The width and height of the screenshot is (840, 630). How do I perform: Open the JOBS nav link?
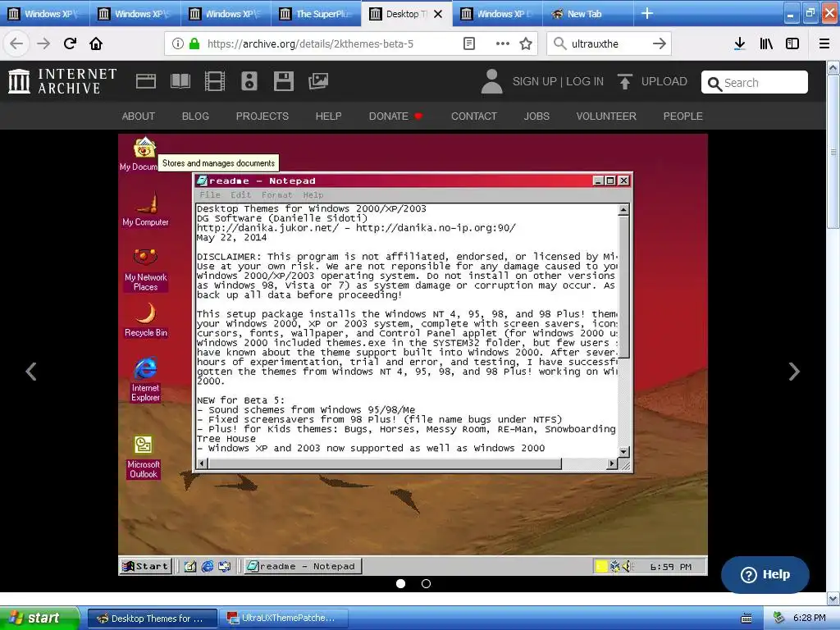click(x=536, y=116)
